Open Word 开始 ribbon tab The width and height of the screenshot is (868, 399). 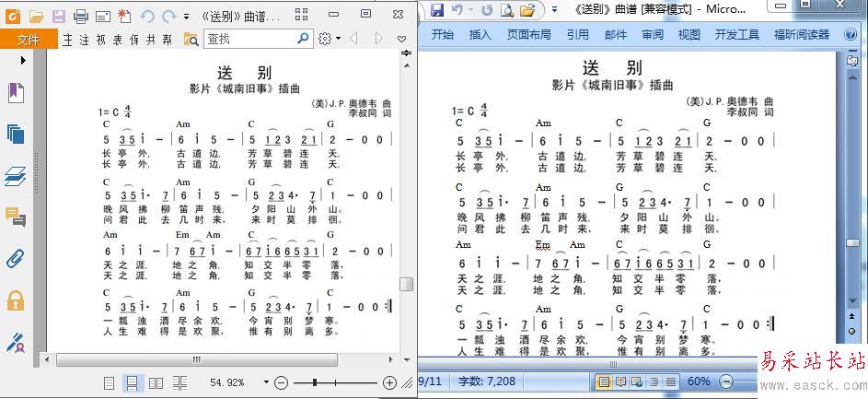coord(443,35)
